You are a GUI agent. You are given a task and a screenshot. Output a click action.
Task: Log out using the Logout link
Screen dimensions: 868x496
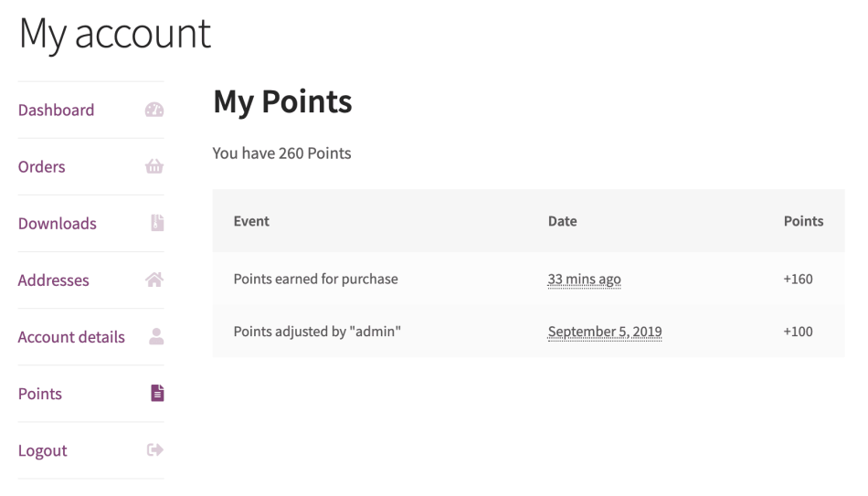click(42, 450)
